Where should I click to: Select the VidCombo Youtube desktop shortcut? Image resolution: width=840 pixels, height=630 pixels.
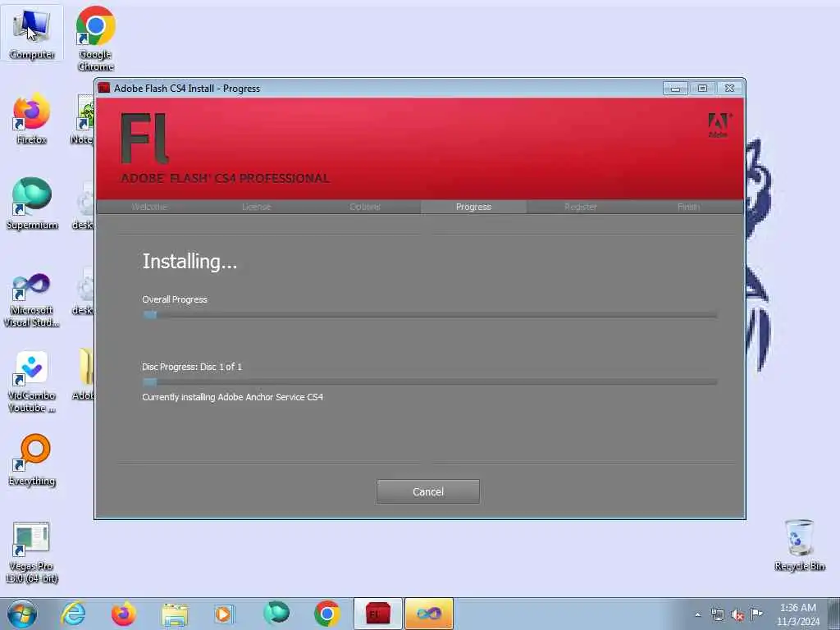point(32,382)
